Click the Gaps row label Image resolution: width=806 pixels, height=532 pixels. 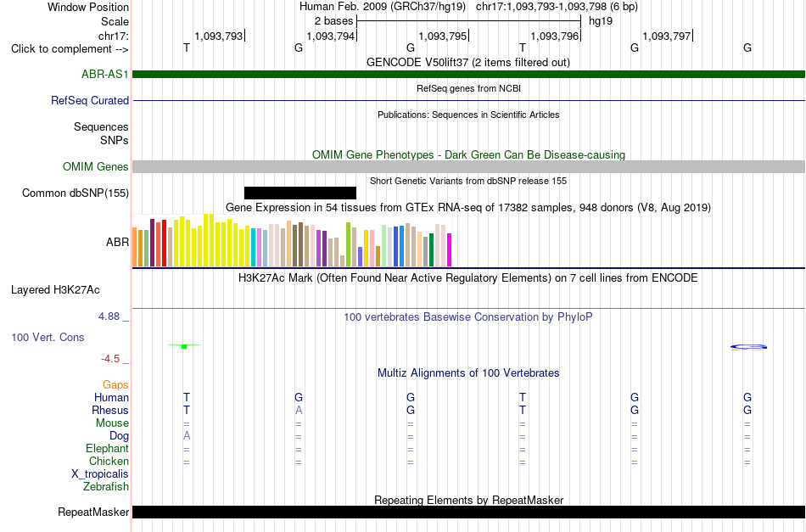(115, 384)
